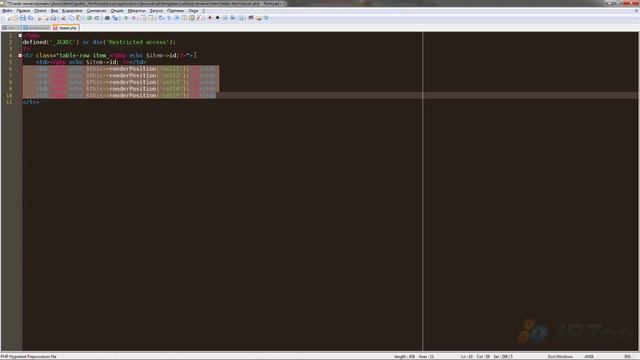Click the macro playback toolbar icon
This screenshot has height=360, width=640.
coord(225,18)
